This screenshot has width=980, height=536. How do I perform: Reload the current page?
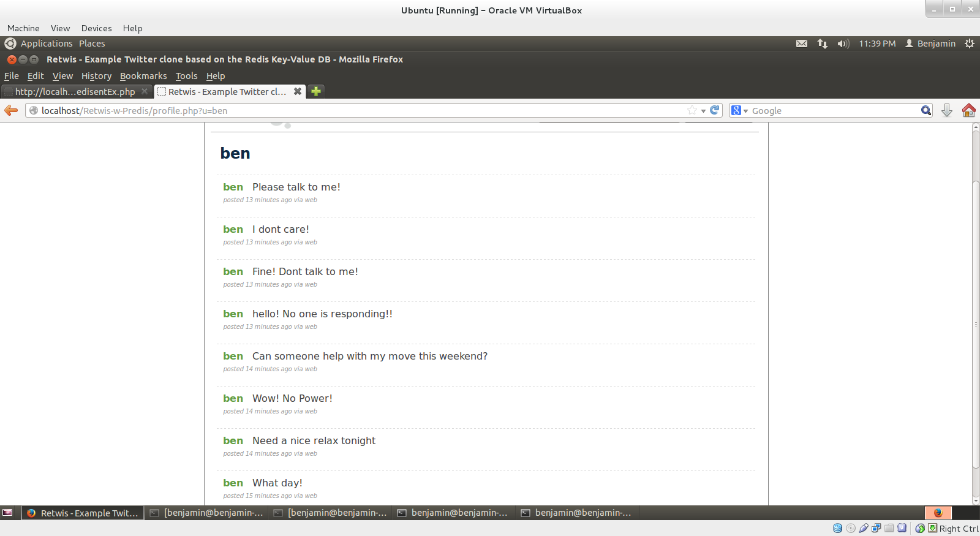click(x=714, y=110)
